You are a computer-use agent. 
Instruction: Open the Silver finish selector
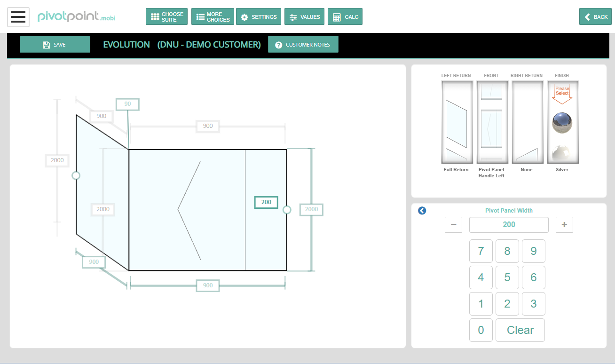click(x=562, y=122)
